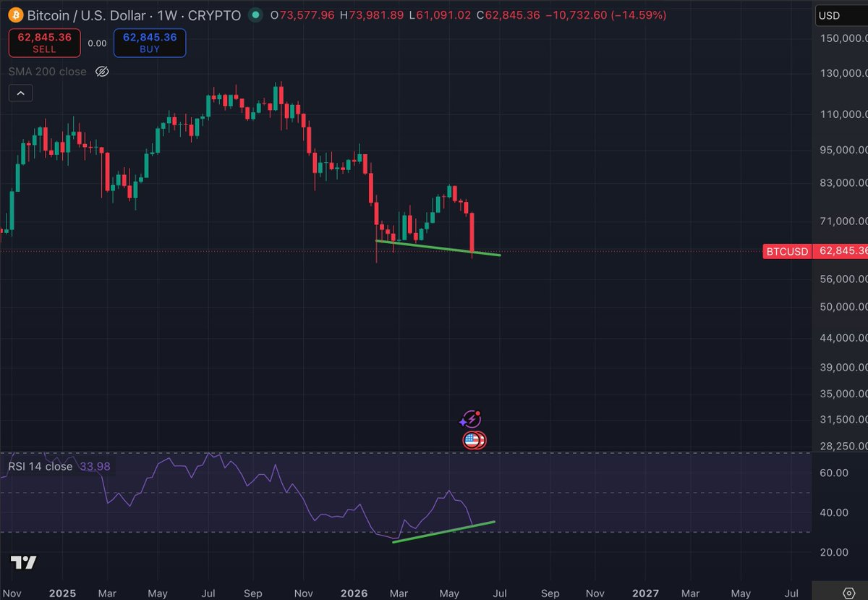868x600 pixels.
Task: Click the 2026 time axis label
Action: click(x=354, y=593)
